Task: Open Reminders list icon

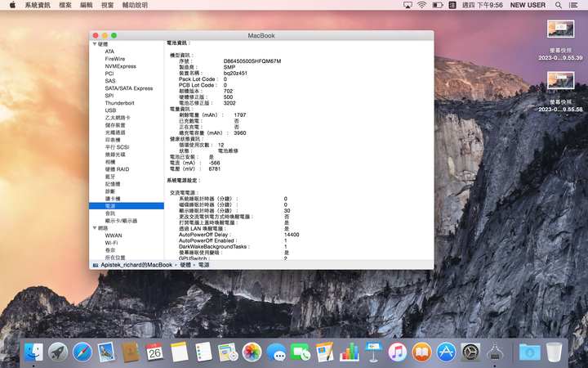Action: pos(203,352)
